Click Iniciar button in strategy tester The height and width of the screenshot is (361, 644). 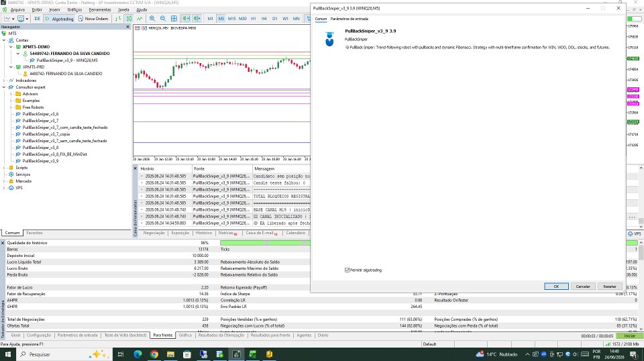tap(629, 336)
